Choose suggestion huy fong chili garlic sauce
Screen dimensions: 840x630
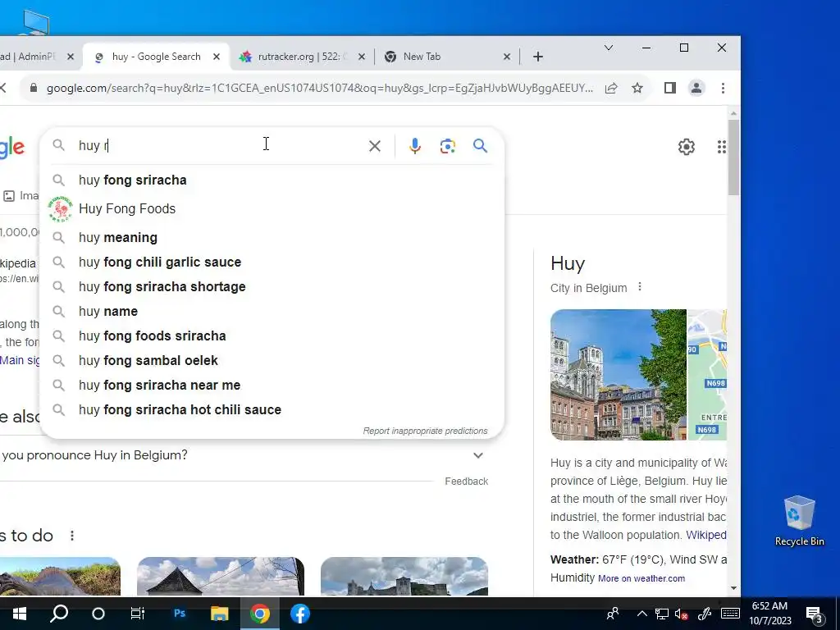[x=272, y=262]
